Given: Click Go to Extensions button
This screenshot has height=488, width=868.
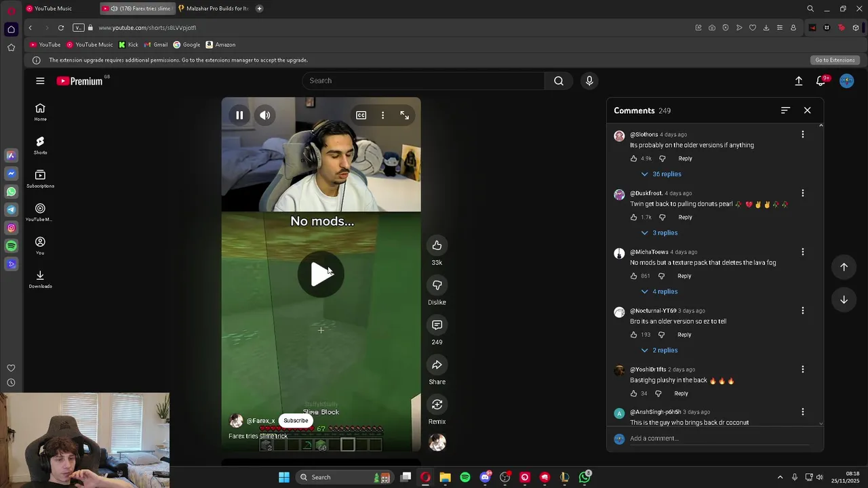Looking at the screenshot, I should point(835,60).
